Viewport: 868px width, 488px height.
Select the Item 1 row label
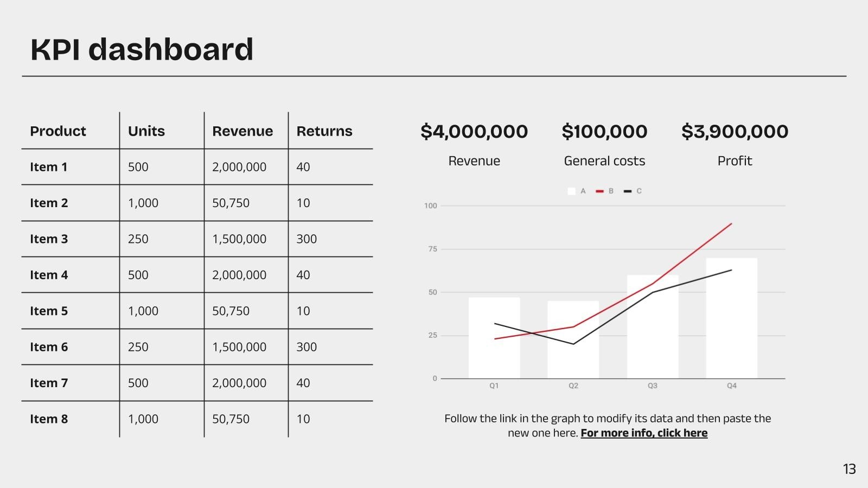(49, 167)
